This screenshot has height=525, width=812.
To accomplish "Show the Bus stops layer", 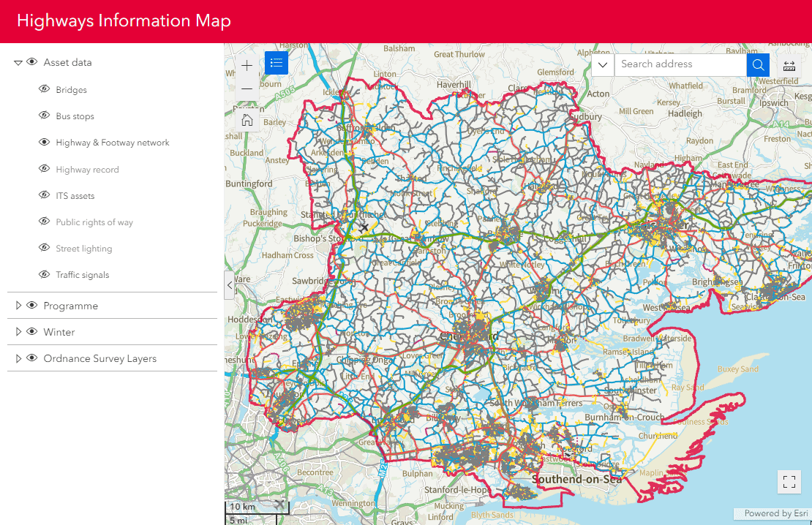I will (x=44, y=116).
